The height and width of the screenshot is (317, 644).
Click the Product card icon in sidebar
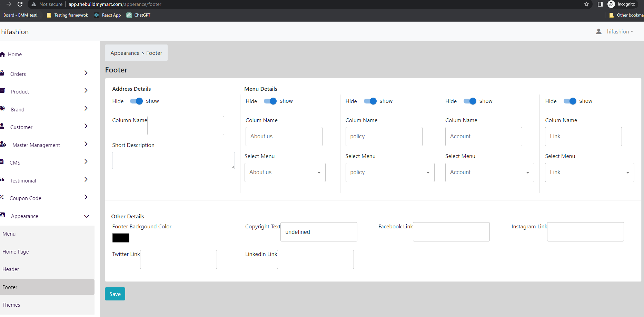[2, 90]
